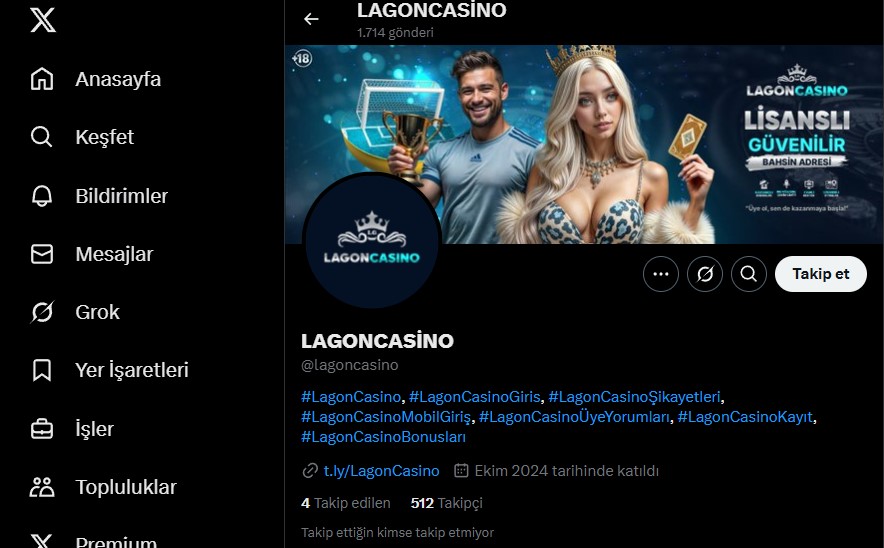Follow account with Takip et button
This screenshot has height=548, width=884.
pos(821,274)
